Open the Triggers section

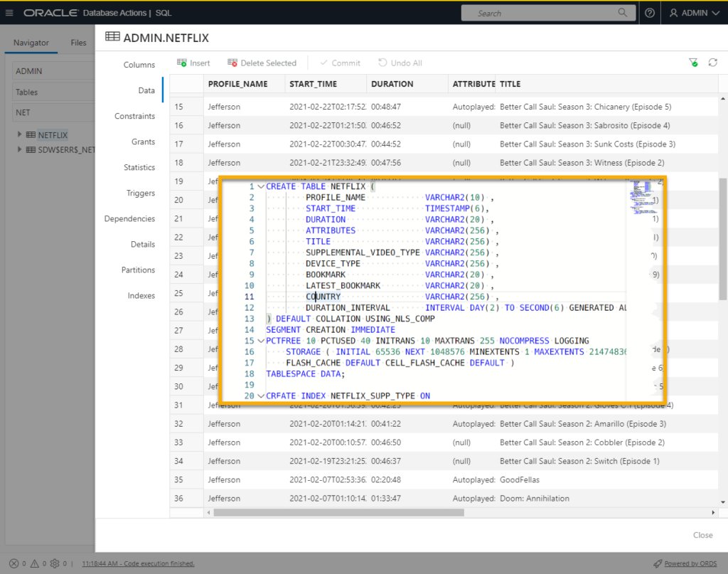[141, 193]
